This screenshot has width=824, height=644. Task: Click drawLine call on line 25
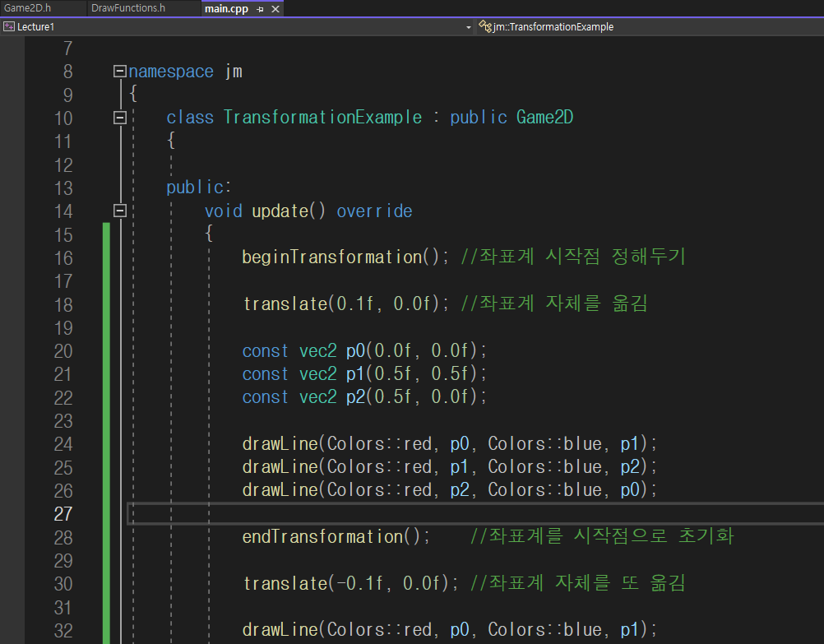click(450, 467)
